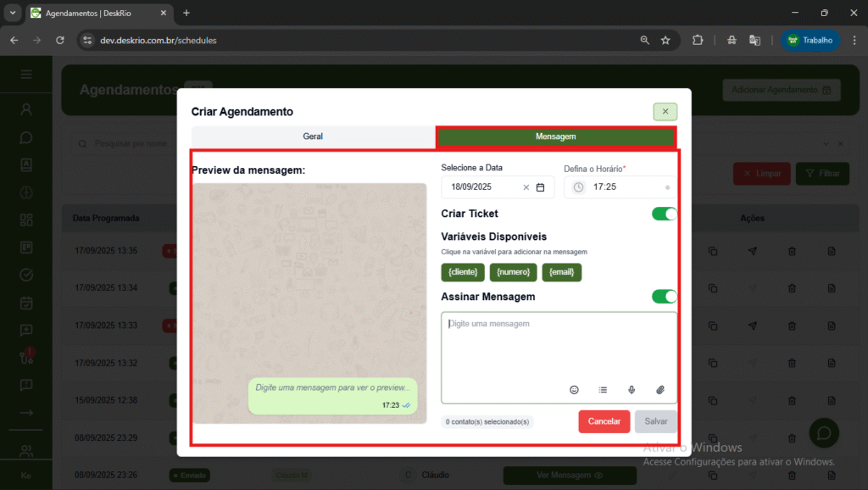The width and height of the screenshot is (868, 490).
Task: Open the browser extensions puzzle icon
Action: pos(698,40)
